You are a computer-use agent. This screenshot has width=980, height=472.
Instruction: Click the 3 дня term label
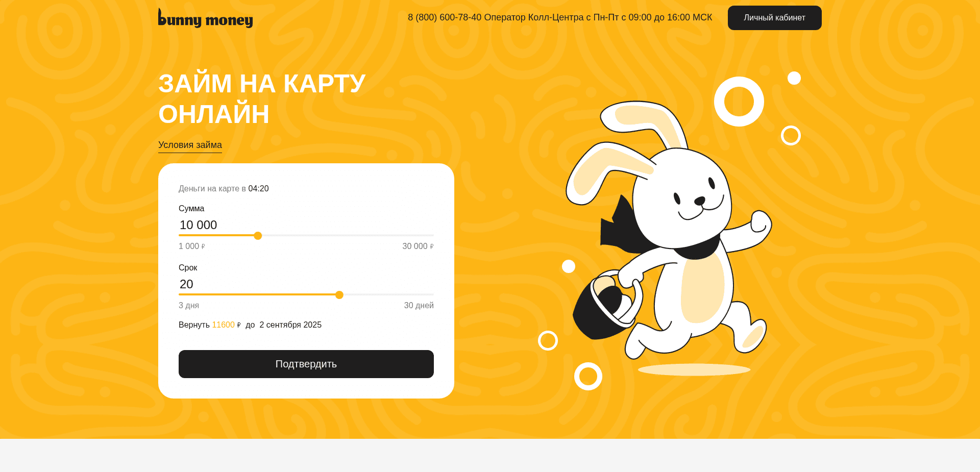click(188, 305)
